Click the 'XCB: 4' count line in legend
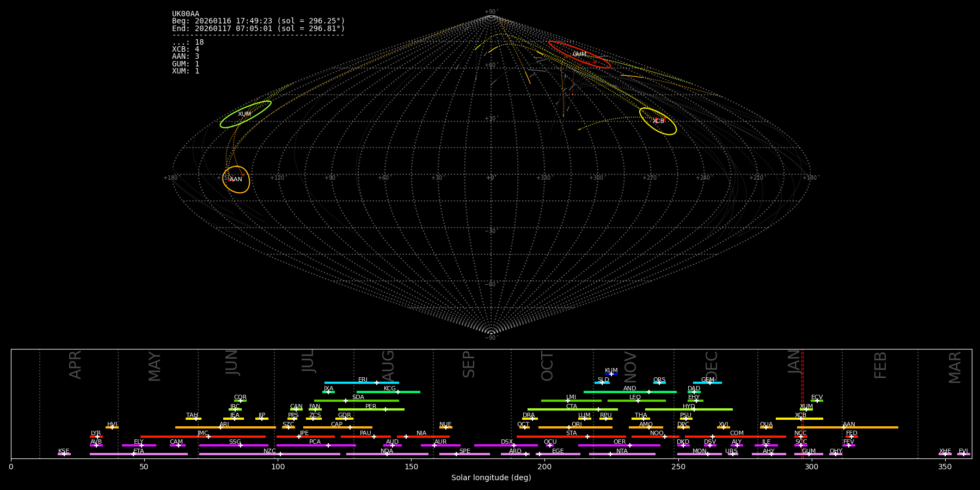 (x=186, y=50)
